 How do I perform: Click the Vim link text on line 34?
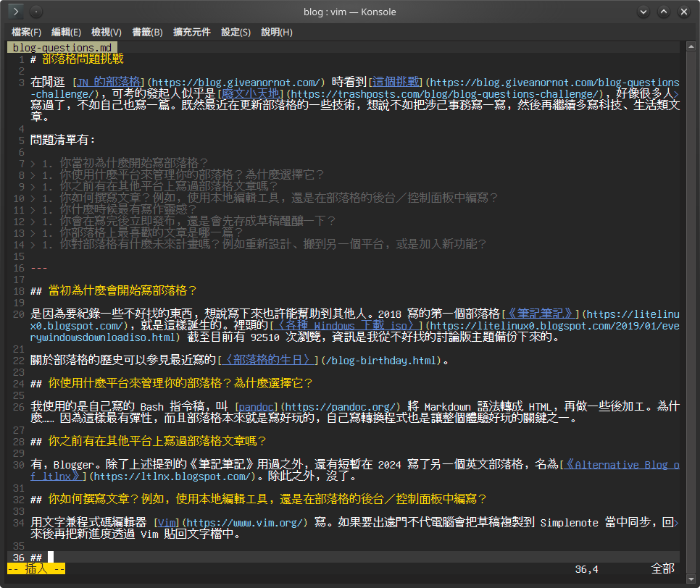(167, 522)
